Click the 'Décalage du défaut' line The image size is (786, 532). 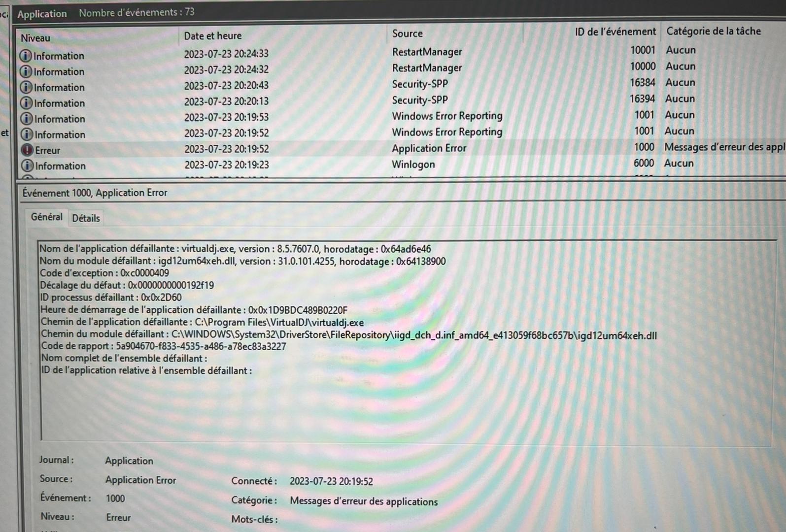(127, 285)
